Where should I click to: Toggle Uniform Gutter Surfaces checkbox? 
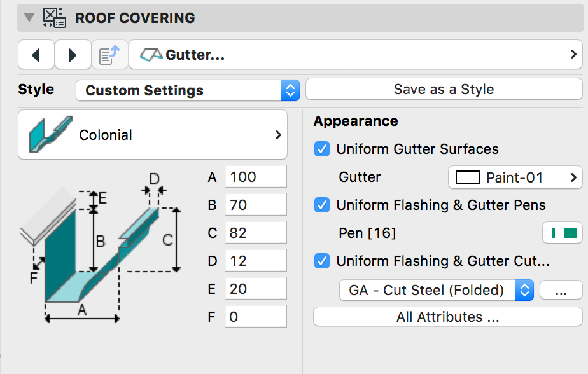[323, 149]
